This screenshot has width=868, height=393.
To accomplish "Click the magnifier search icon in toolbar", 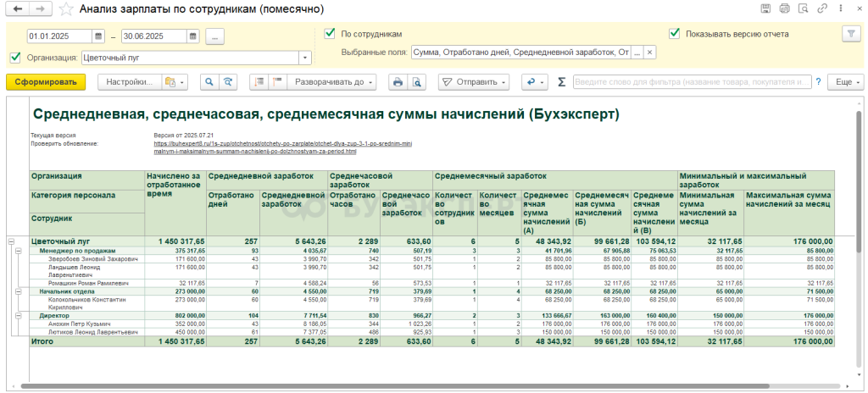I will [209, 82].
